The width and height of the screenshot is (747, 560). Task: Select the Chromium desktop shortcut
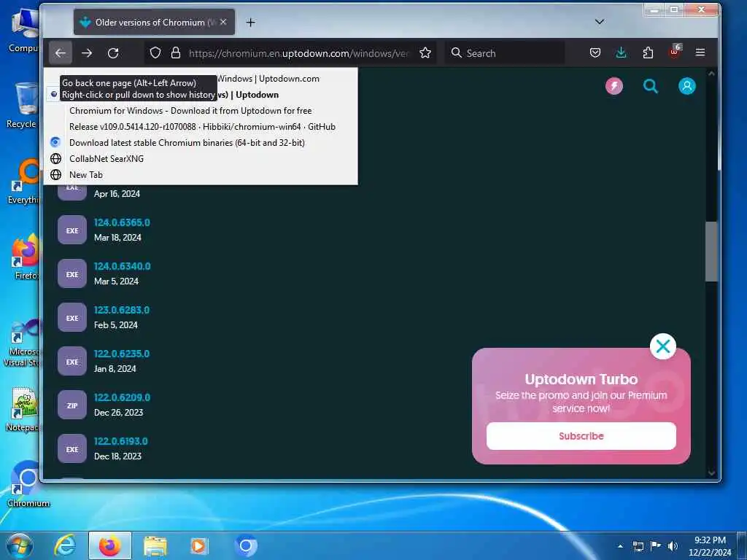click(28, 483)
